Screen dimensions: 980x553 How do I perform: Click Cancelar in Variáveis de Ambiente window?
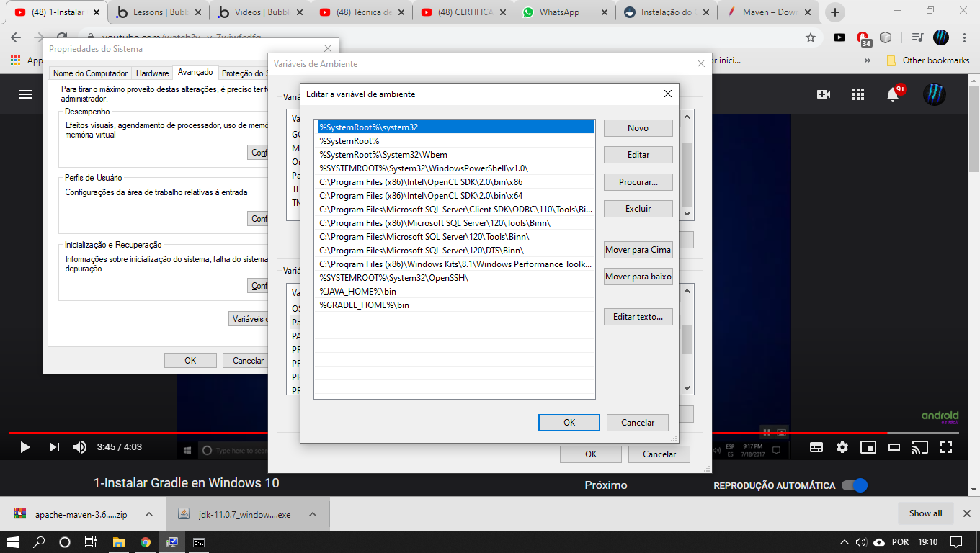pyautogui.click(x=659, y=454)
